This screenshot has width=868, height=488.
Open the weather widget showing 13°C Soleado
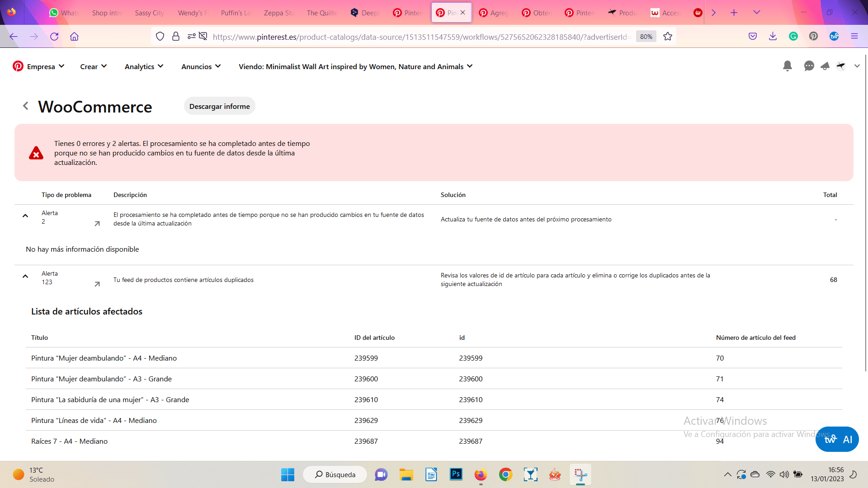pyautogui.click(x=34, y=474)
